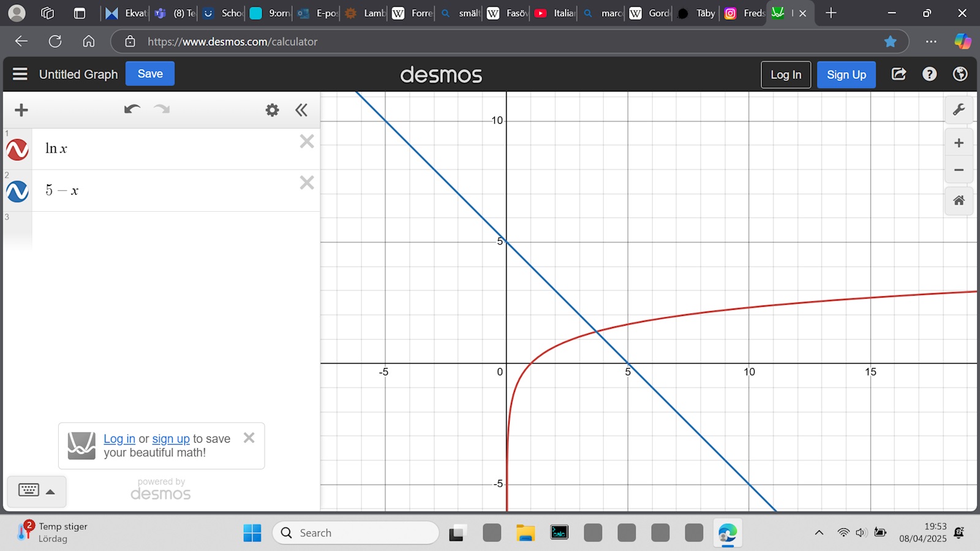Click the blue Save button
Image resolution: width=980 pixels, height=551 pixels.
pos(150,74)
